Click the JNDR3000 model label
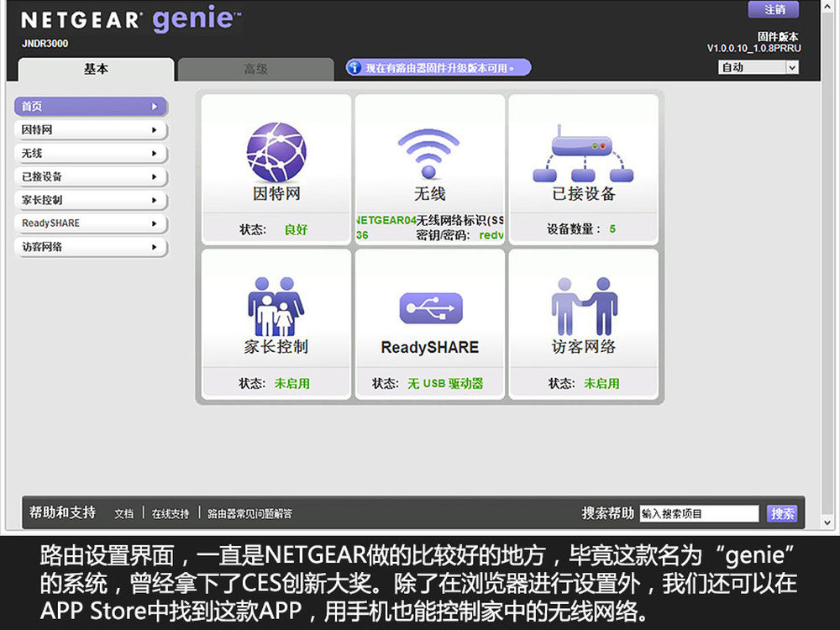The image size is (840, 630). [x=45, y=44]
